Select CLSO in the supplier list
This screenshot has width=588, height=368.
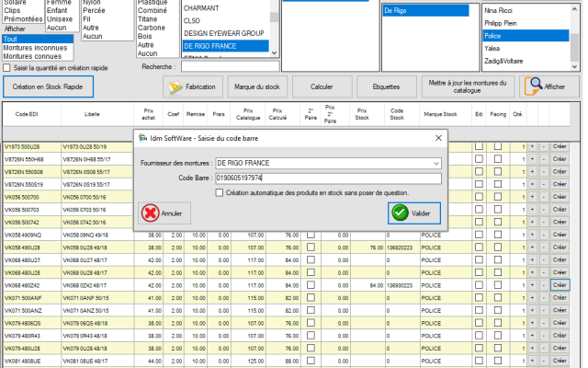(225, 20)
